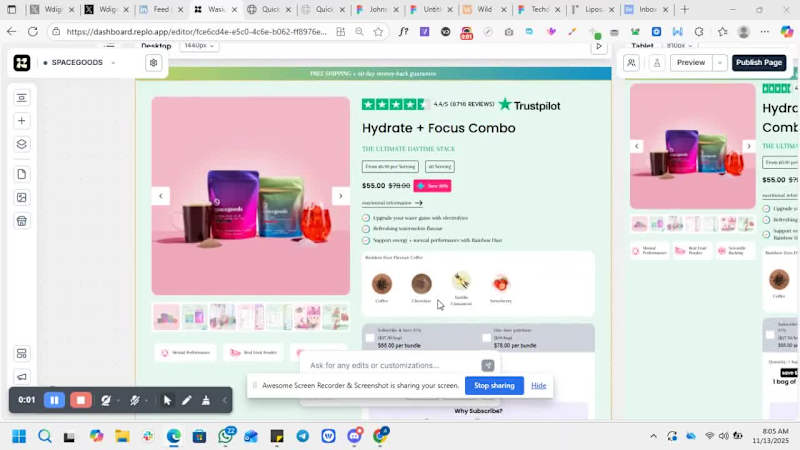The height and width of the screenshot is (450, 800).
Task: Refresh the browser page
Action: pos(33,32)
